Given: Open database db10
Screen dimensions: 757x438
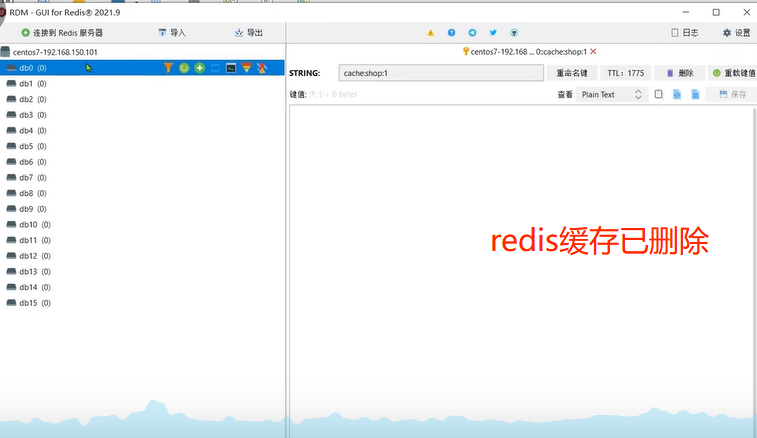Looking at the screenshot, I should (35, 225).
